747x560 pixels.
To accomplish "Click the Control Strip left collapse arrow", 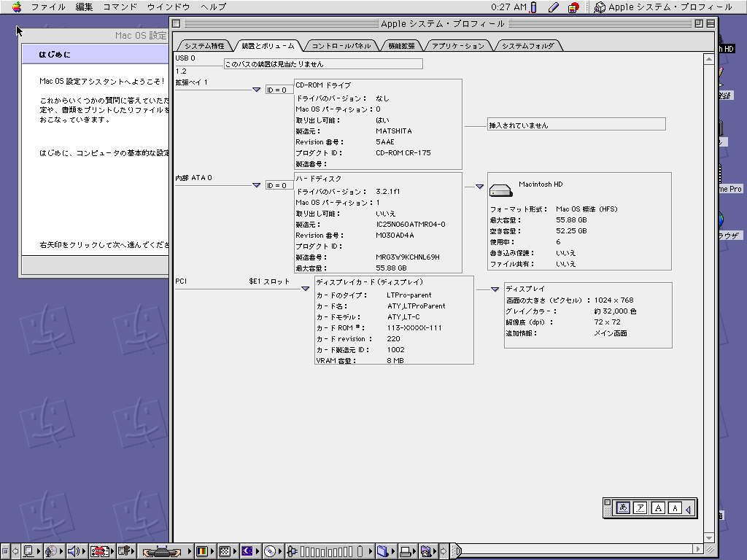I will (15, 551).
